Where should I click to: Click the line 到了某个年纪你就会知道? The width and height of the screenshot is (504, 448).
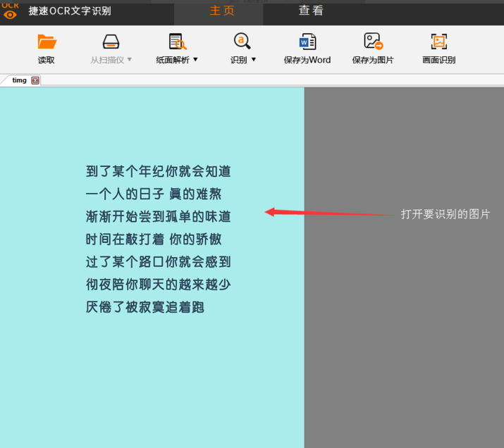point(159,171)
